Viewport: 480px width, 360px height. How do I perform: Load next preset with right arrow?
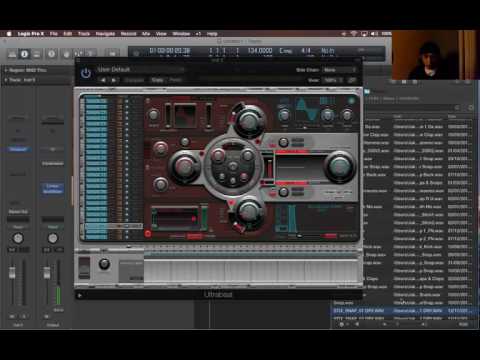[x=114, y=80]
